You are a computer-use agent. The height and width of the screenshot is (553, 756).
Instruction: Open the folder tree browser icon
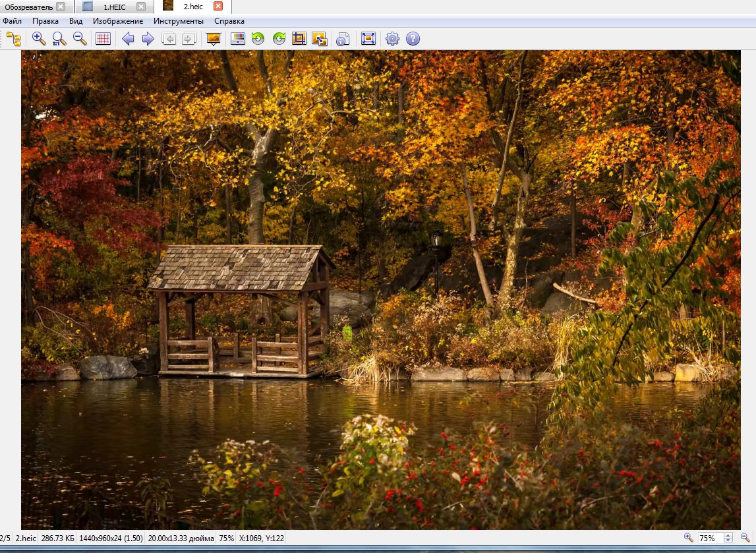coord(13,39)
